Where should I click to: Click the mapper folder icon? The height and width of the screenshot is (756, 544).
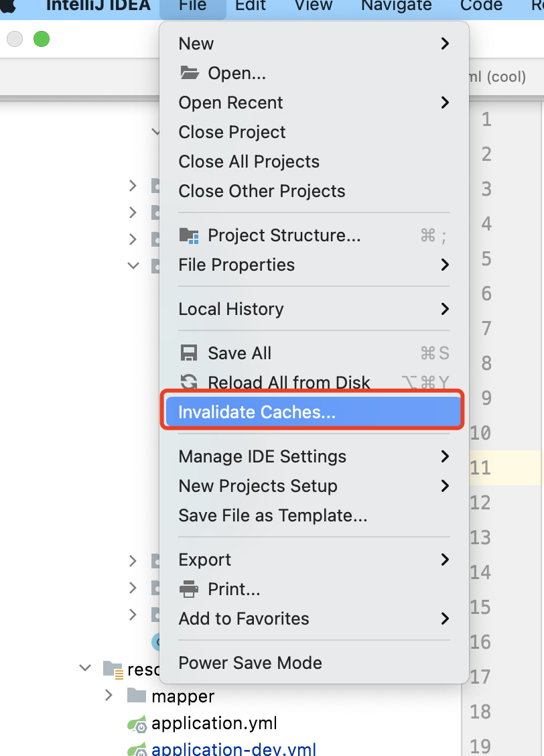tap(136, 696)
